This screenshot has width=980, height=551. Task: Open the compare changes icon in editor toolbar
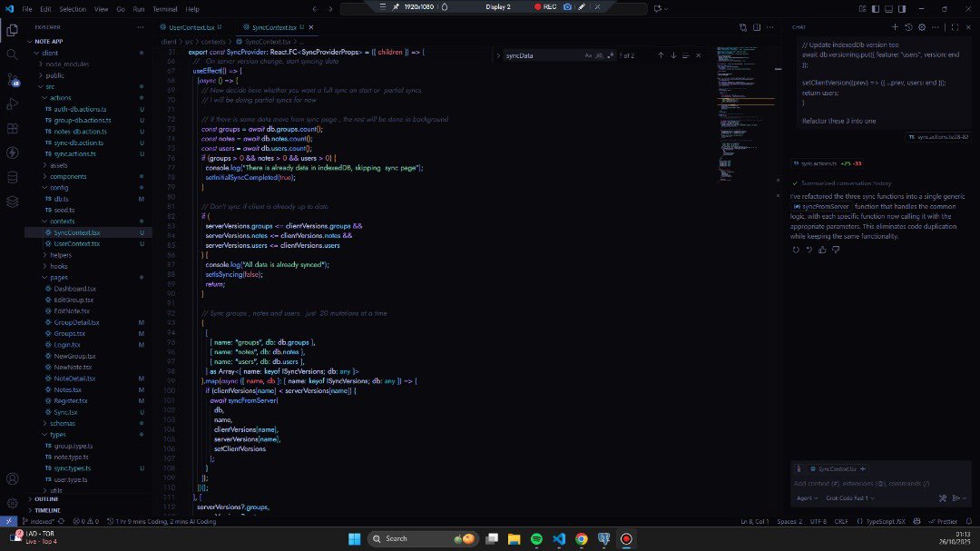(743, 27)
